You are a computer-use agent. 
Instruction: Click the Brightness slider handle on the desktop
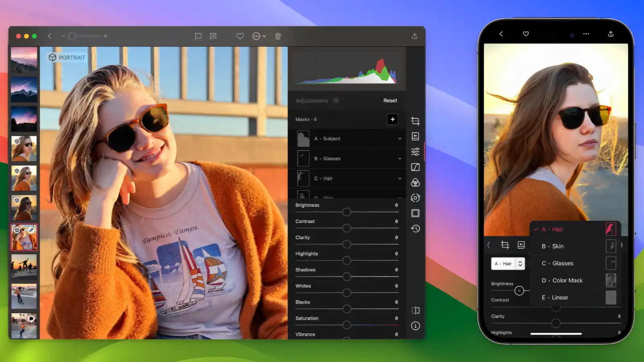click(347, 212)
